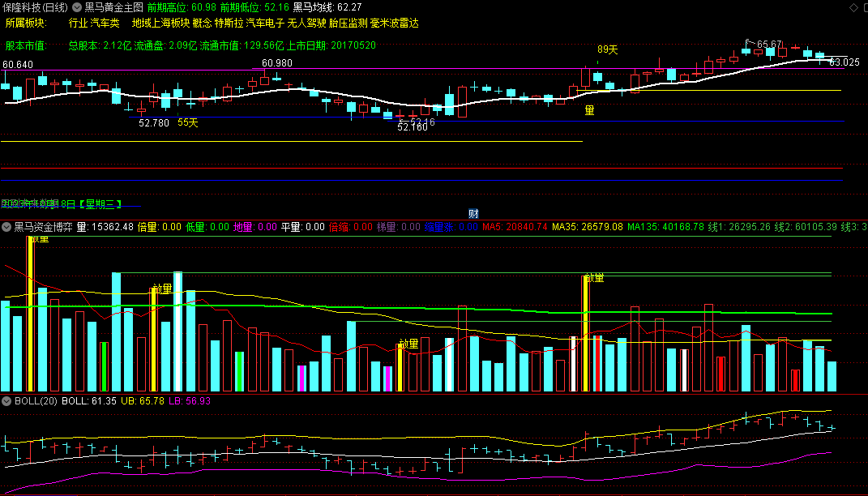
Task: Open dropdown arrow beside 保隆科技(日线) title
Action: tap(77, 7)
